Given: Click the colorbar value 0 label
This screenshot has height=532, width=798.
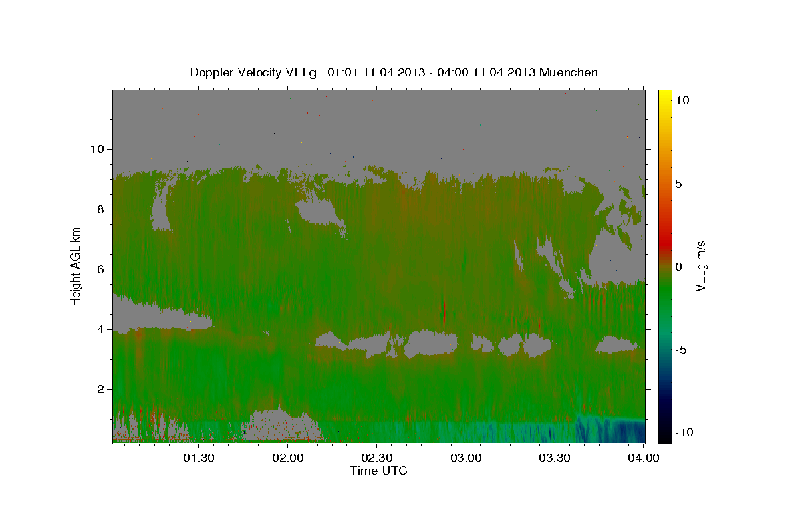Looking at the screenshot, I should [679, 267].
